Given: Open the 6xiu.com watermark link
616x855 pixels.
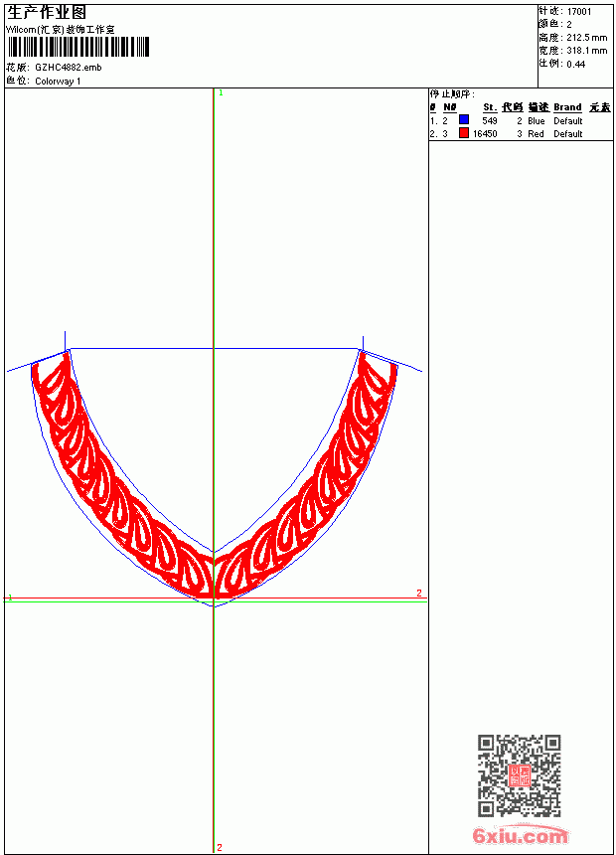Looking at the screenshot, I should click(520, 835).
